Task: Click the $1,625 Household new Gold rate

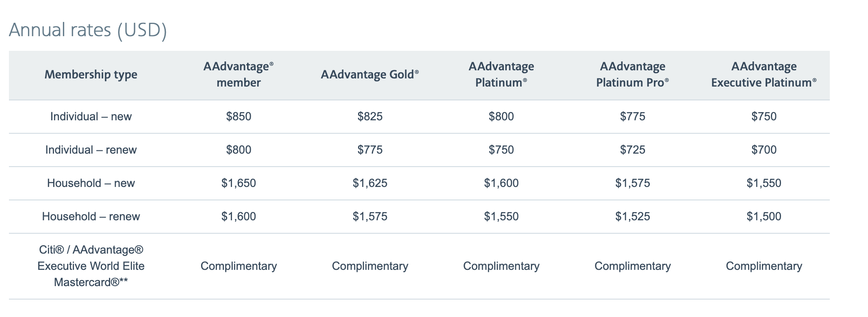Action: point(370,183)
